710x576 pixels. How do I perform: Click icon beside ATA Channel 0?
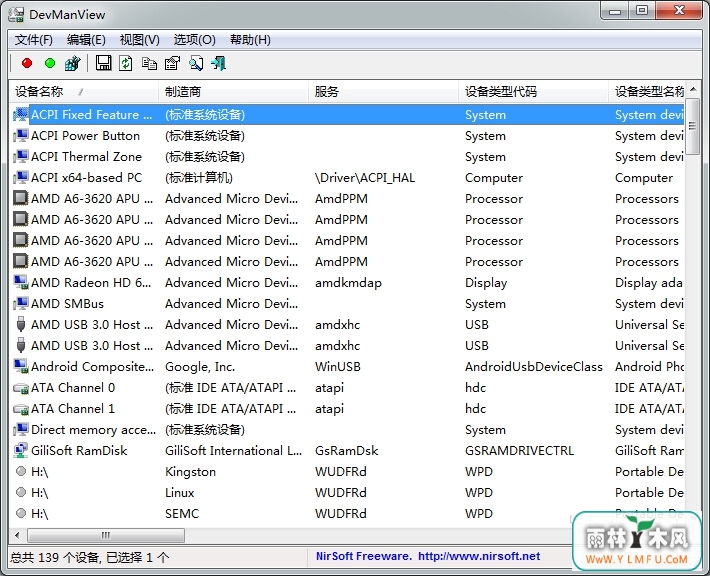(x=21, y=388)
